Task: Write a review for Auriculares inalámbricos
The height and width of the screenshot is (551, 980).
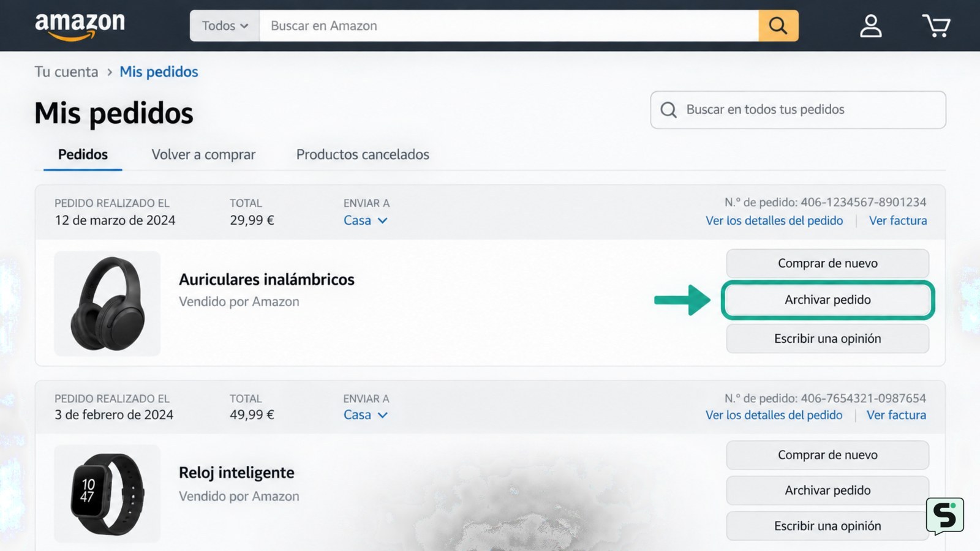Action: [827, 339]
